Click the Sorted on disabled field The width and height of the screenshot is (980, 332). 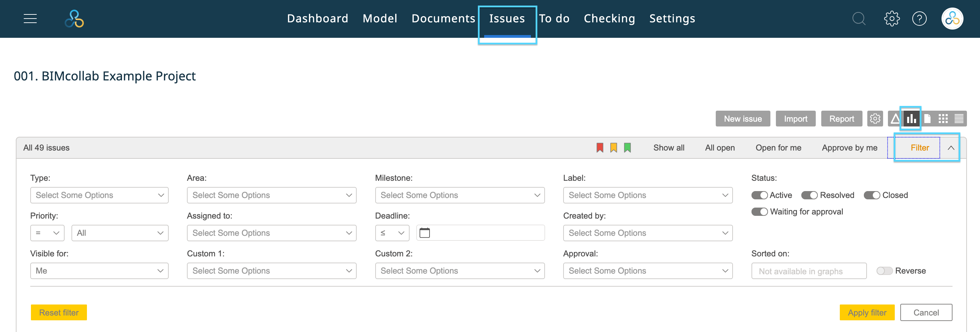coord(809,271)
